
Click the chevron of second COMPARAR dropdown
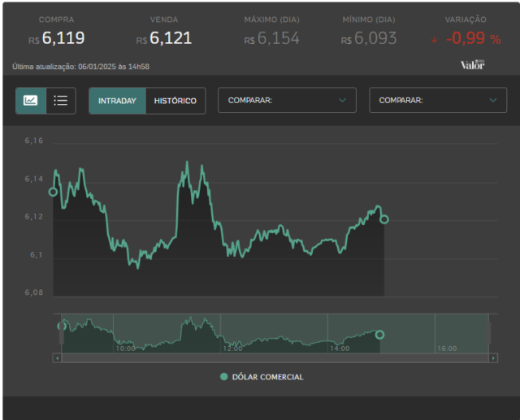pyautogui.click(x=493, y=100)
